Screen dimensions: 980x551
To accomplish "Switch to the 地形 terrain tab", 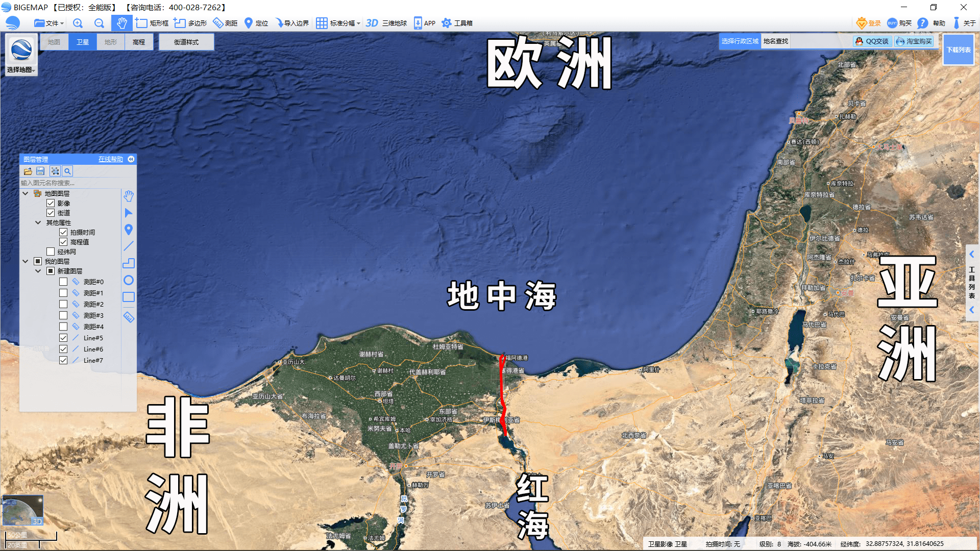I will click(111, 42).
